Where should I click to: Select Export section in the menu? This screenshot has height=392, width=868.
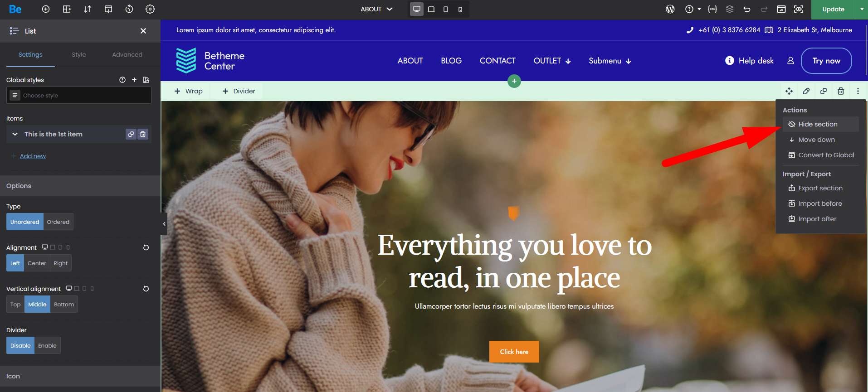[x=820, y=188]
